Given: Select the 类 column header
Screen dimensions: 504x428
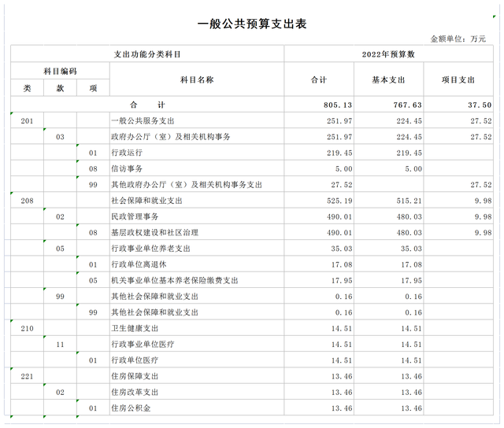Looking at the screenshot, I should click(27, 88).
